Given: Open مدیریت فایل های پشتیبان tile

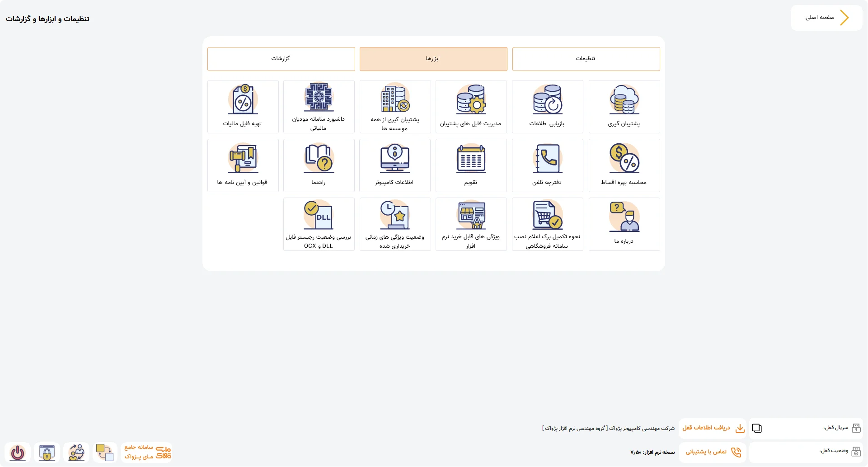Looking at the screenshot, I should (471, 107).
